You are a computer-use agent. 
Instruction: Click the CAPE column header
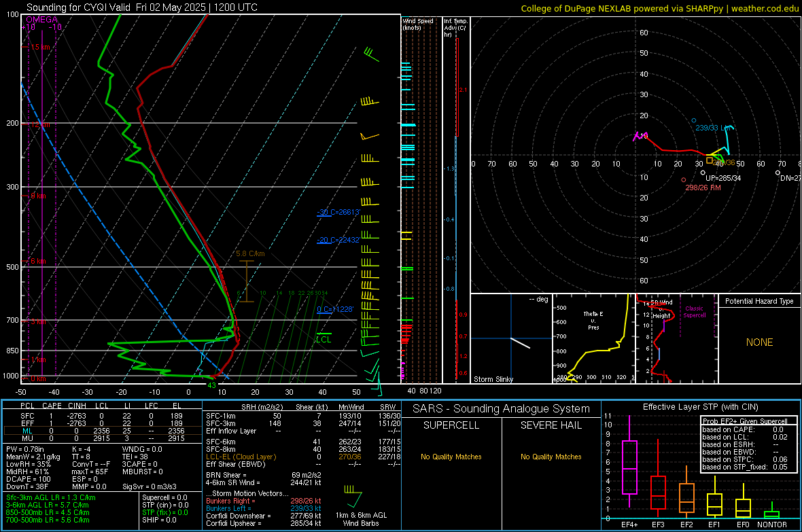coord(52,406)
